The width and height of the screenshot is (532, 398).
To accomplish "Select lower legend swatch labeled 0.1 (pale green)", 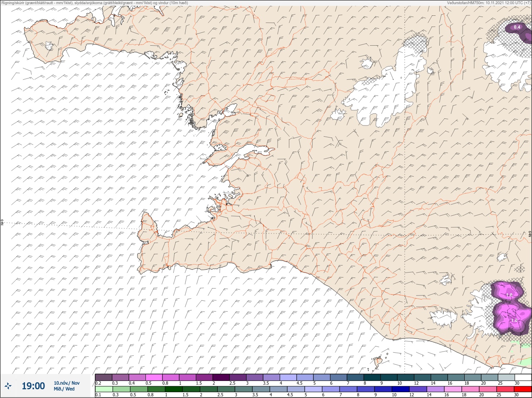I will click(x=103, y=389).
